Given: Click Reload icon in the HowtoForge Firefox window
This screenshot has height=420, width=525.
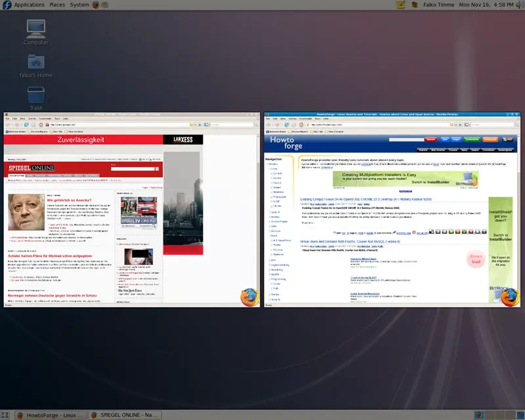Looking at the screenshot, I should coord(287,125).
